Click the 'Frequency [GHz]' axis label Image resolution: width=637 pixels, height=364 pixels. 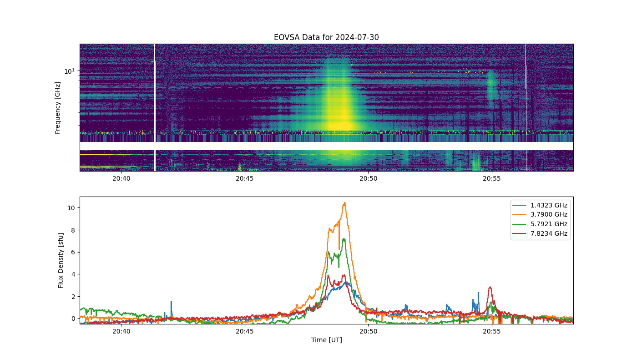(x=58, y=108)
